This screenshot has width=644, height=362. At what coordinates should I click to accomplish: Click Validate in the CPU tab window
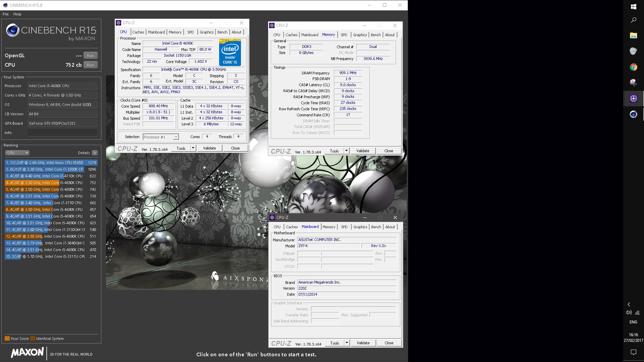tap(209, 148)
